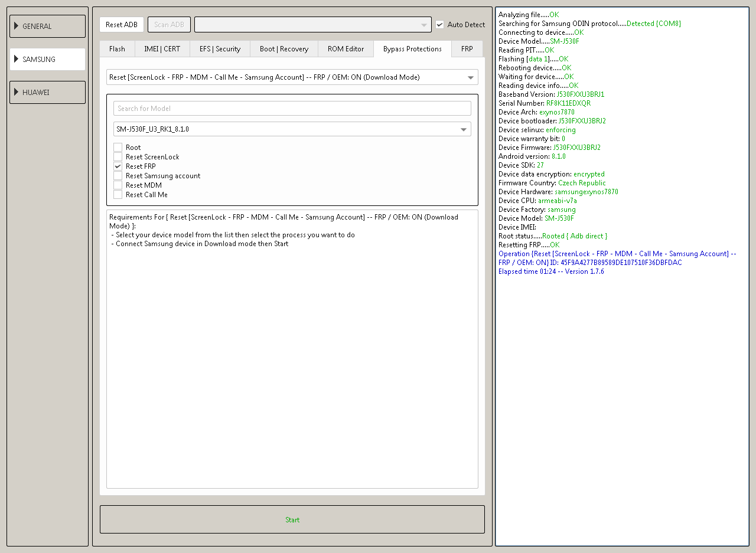
Task: Select the FRP tab
Action: [x=467, y=49]
